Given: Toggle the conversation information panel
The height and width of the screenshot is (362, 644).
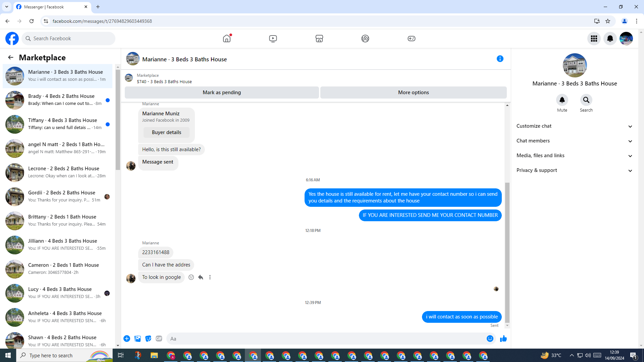Looking at the screenshot, I should [x=500, y=59].
